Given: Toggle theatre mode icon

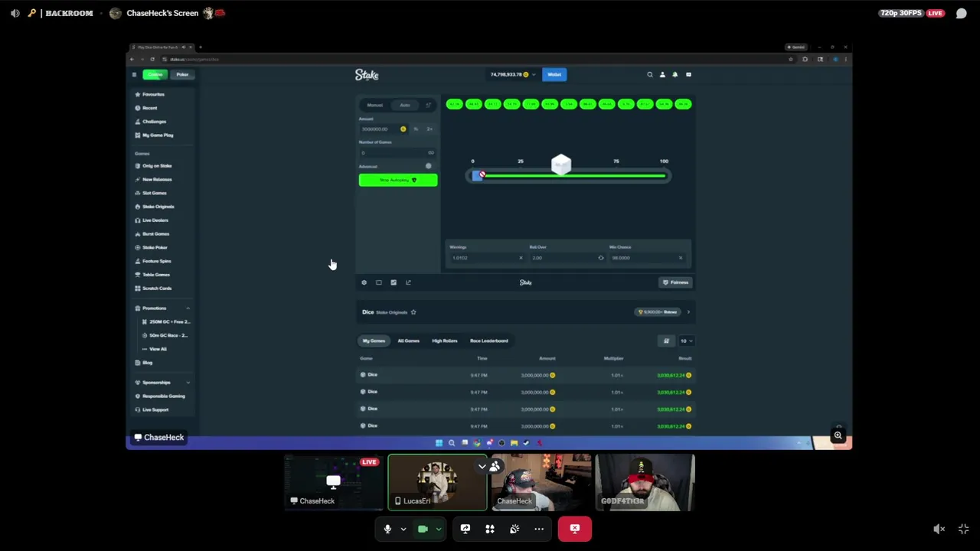Looking at the screenshot, I should [379, 282].
